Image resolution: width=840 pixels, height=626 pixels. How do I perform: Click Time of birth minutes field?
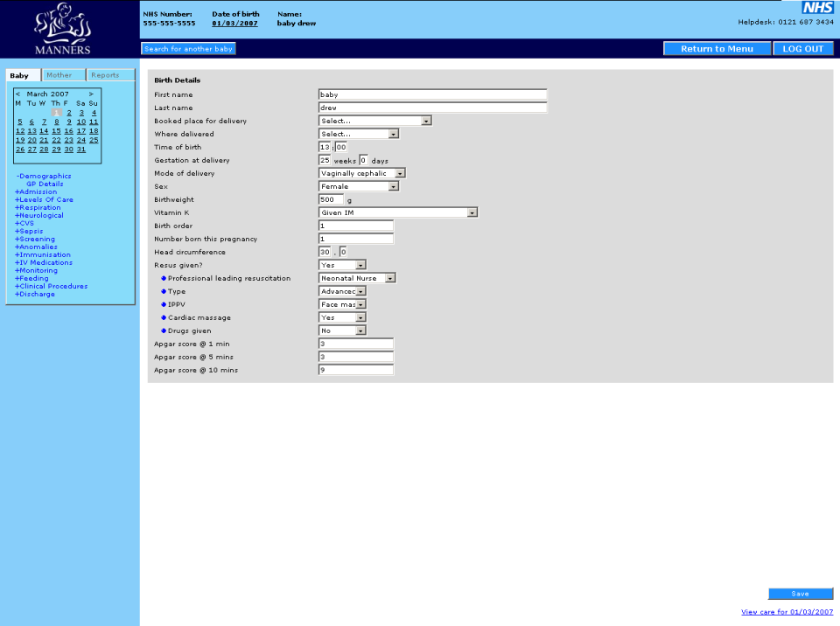340,147
